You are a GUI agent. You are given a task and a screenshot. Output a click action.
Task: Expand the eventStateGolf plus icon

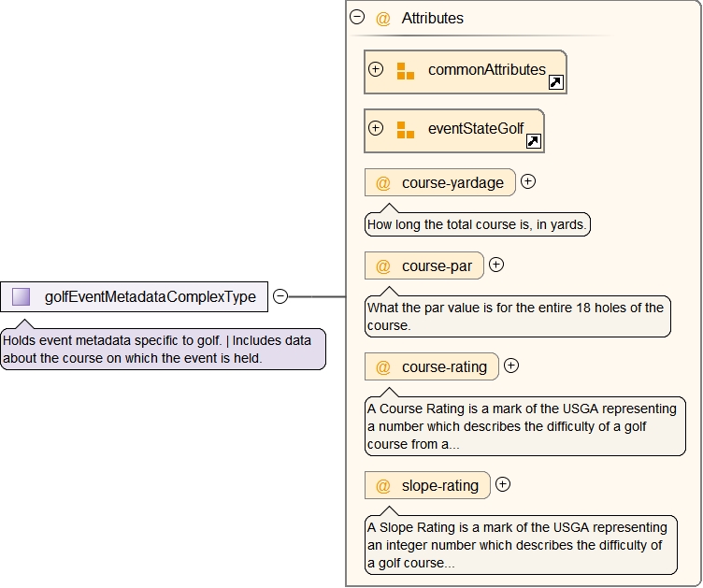click(376, 128)
